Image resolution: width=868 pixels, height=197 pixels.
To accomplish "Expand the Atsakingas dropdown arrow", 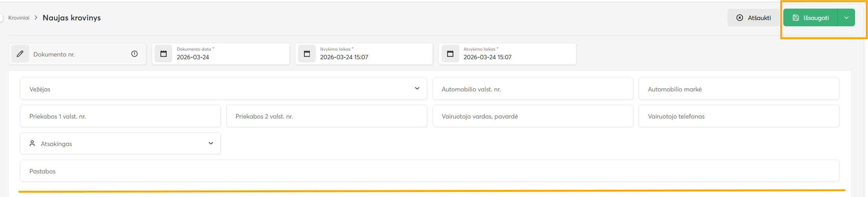I will point(211,144).
